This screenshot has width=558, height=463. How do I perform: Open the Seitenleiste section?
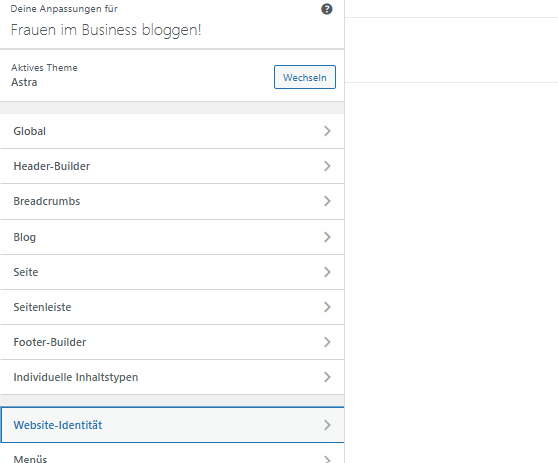point(172,307)
